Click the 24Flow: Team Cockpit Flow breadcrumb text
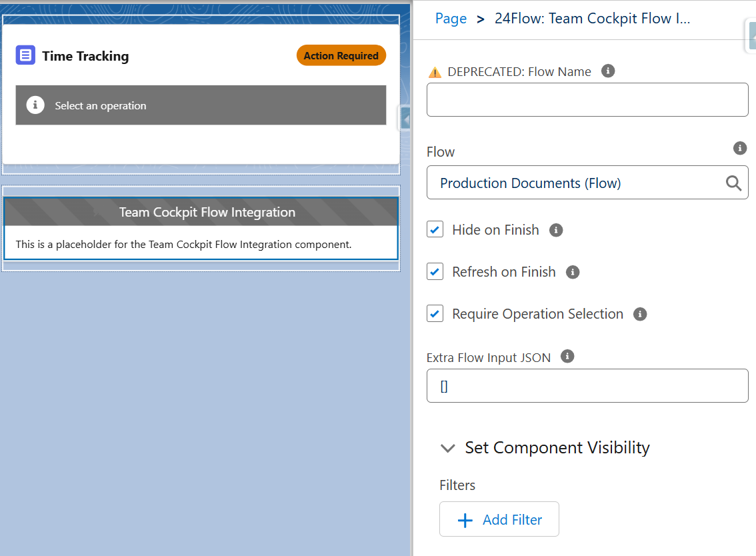The width and height of the screenshot is (756, 556). pos(592,18)
